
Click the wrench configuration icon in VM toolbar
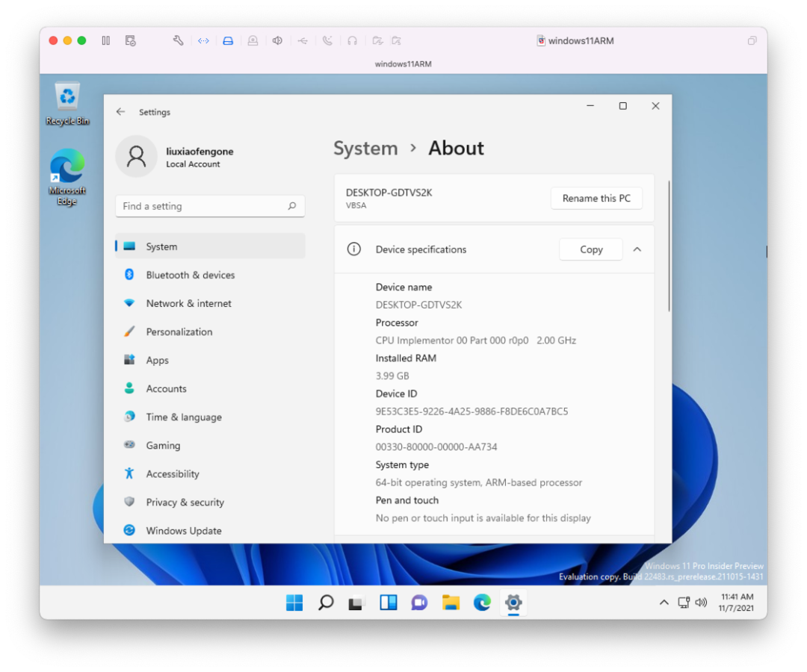pos(179,40)
